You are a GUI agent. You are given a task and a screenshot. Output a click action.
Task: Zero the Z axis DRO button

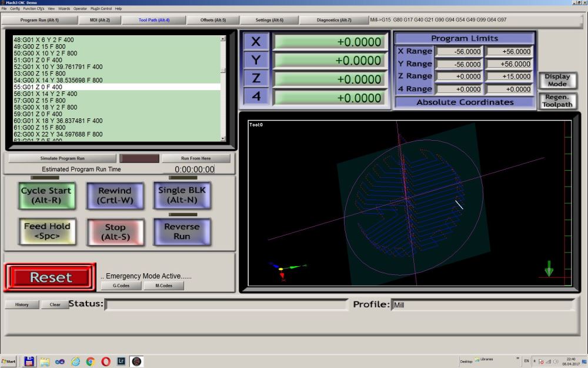point(256,78)
